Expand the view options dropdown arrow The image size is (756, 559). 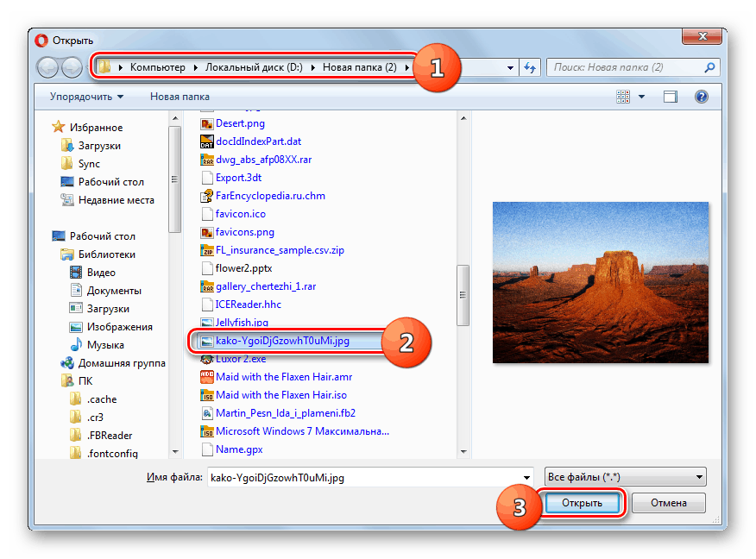pyautogui.click(x=642, y=97)
